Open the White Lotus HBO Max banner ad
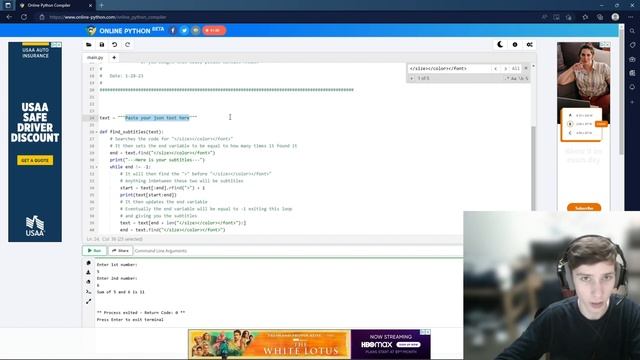Screen dimensions: 640x360 pyautogui.click(x=309, y=344)
